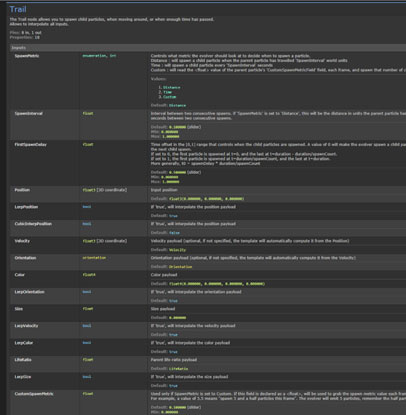The width and height of the screenshot is (406, 415).
Task: Click the 'Properties: 18' line
Action: 24,37
